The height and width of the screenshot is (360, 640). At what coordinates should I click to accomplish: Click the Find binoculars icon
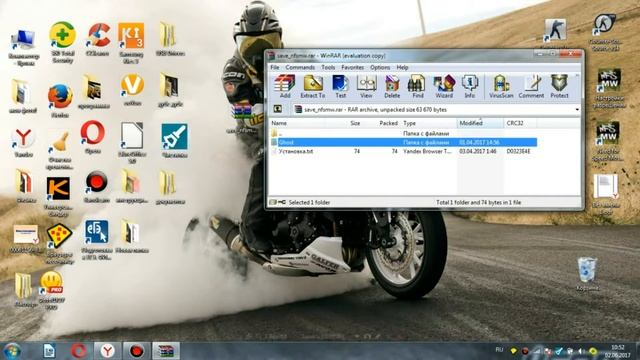coord(418,87)
